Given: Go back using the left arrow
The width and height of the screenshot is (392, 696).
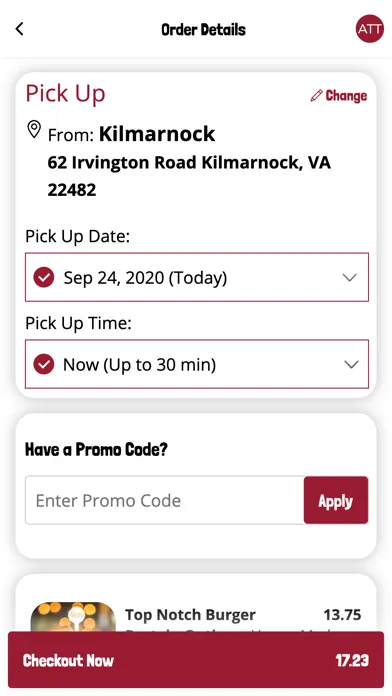Looking at the screenshot, I should [x=19, y=29].
